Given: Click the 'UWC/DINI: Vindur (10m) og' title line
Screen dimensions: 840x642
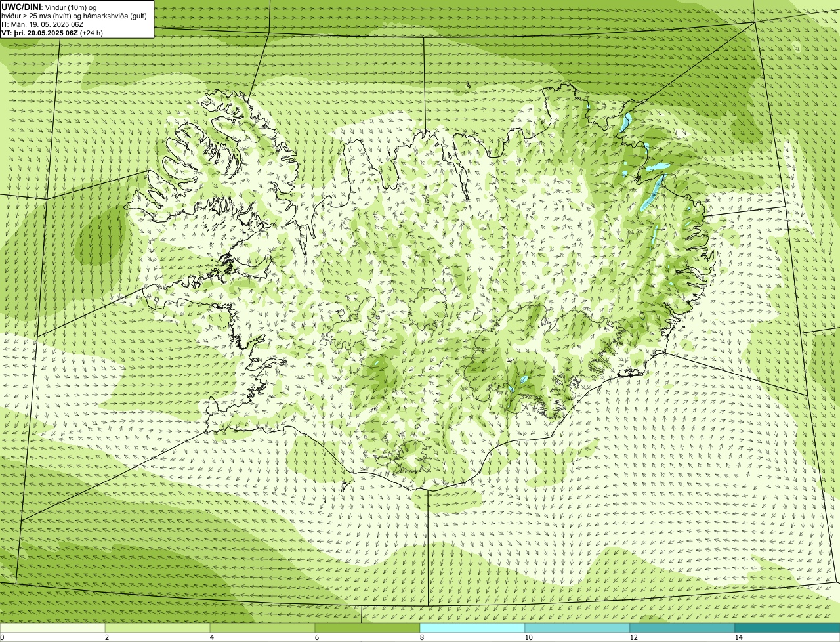Looking at the screenshot, I should [x=49, y=7].
